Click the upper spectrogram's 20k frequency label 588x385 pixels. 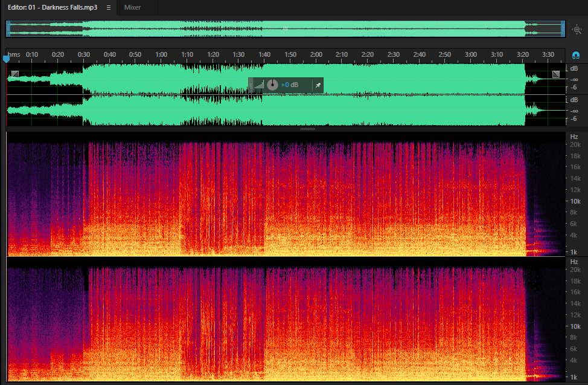tap(575, 145)
